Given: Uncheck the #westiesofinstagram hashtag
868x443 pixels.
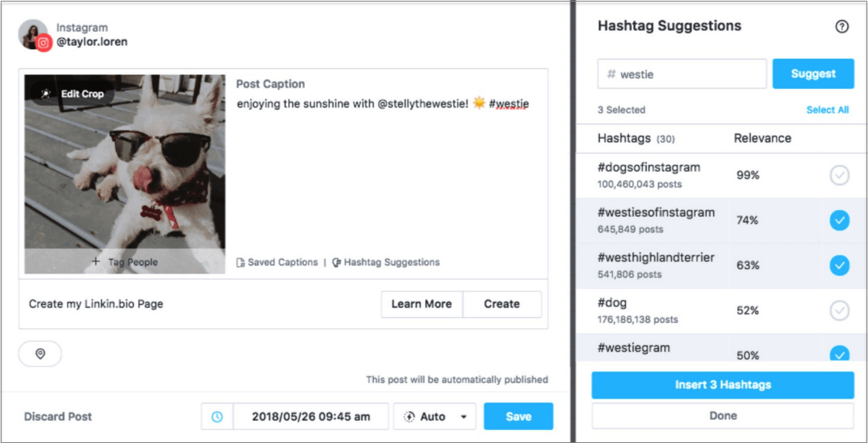Looking at the screenshot, I should tap(840, 221).
